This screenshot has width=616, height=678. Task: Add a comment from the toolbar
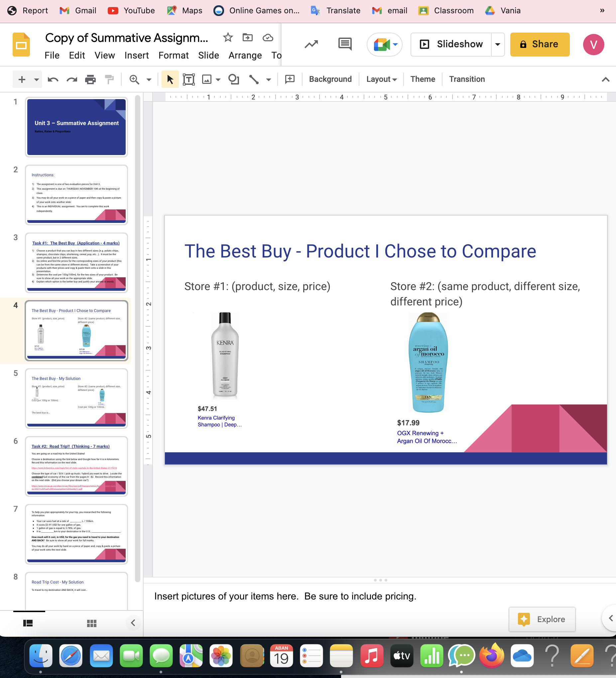tap(290, 80)
